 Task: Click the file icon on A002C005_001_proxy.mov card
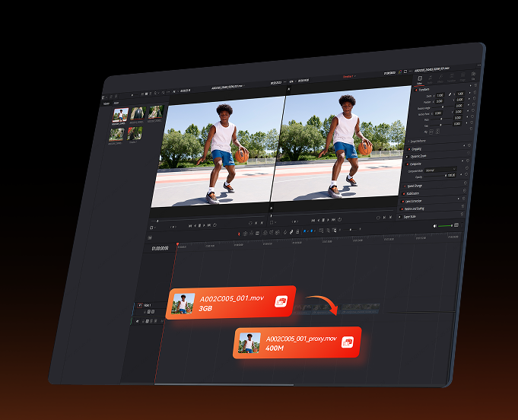(x=347, y=342)
